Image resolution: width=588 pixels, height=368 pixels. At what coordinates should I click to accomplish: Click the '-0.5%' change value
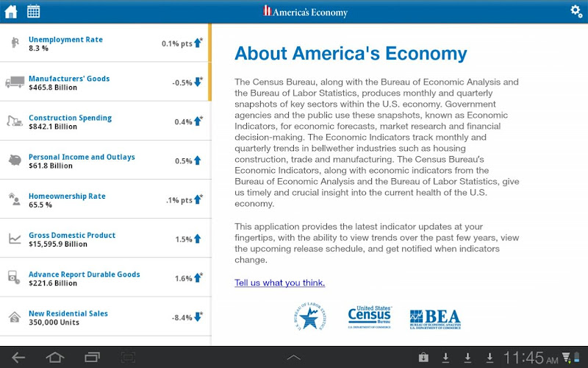coord(182,82)
